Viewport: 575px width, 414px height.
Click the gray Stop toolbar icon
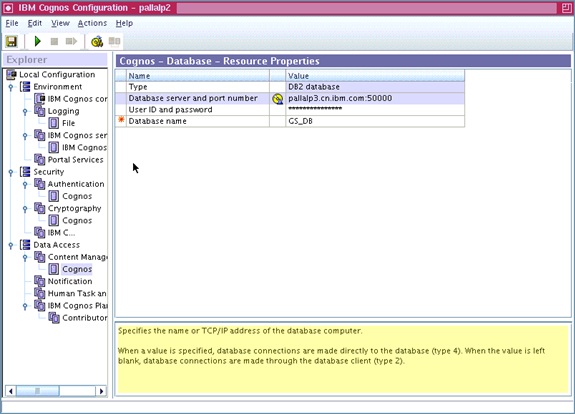pos(54,41)
